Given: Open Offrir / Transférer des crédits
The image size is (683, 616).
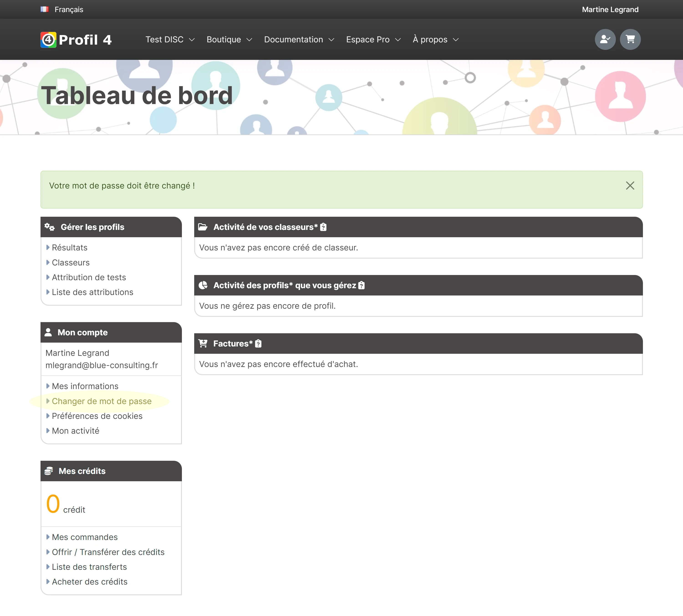Looking at the screenshot, I should 108,552.
